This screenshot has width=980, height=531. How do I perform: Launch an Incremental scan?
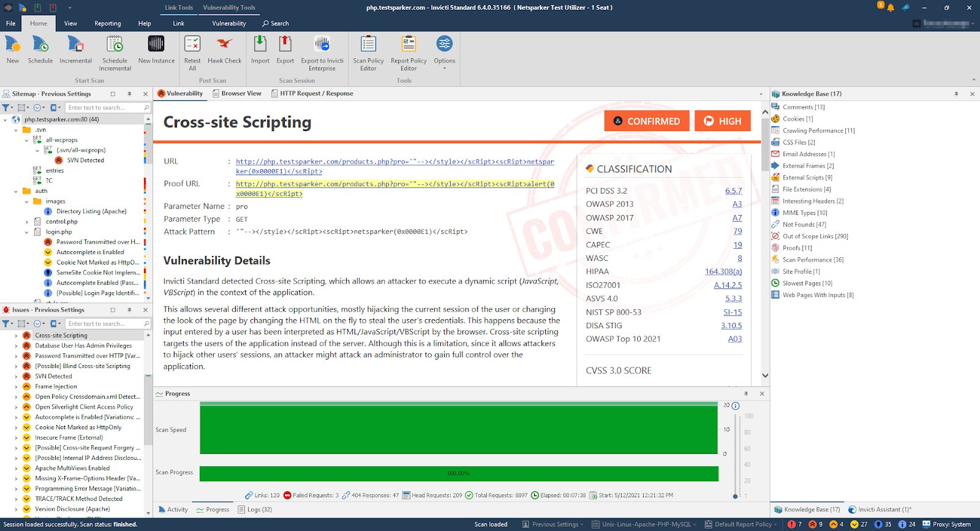(75, 50)
